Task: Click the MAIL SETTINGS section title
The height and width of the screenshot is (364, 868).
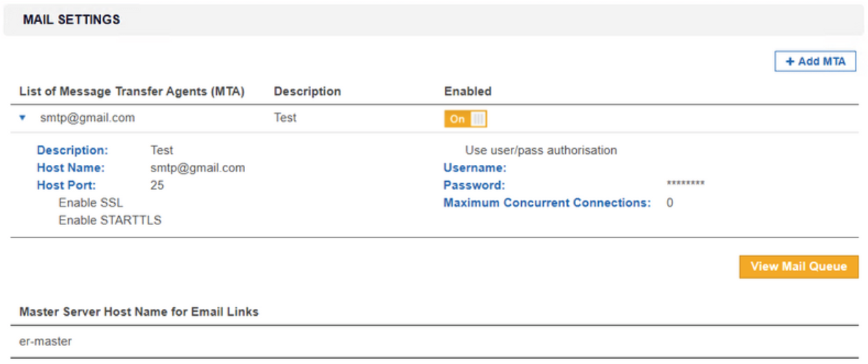Action: (x=72, y=20)
